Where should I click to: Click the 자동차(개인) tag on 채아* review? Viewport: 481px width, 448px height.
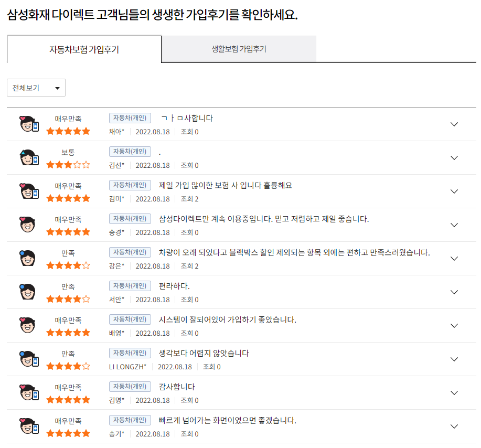point(130,118)
